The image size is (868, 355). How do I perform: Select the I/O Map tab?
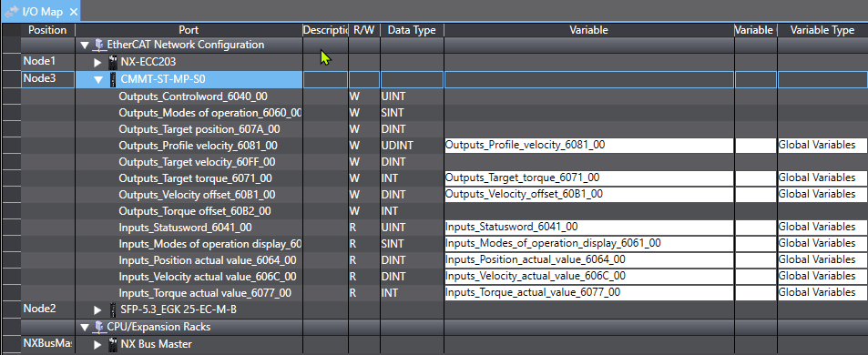pyautogui.click(x=42, y=12)
